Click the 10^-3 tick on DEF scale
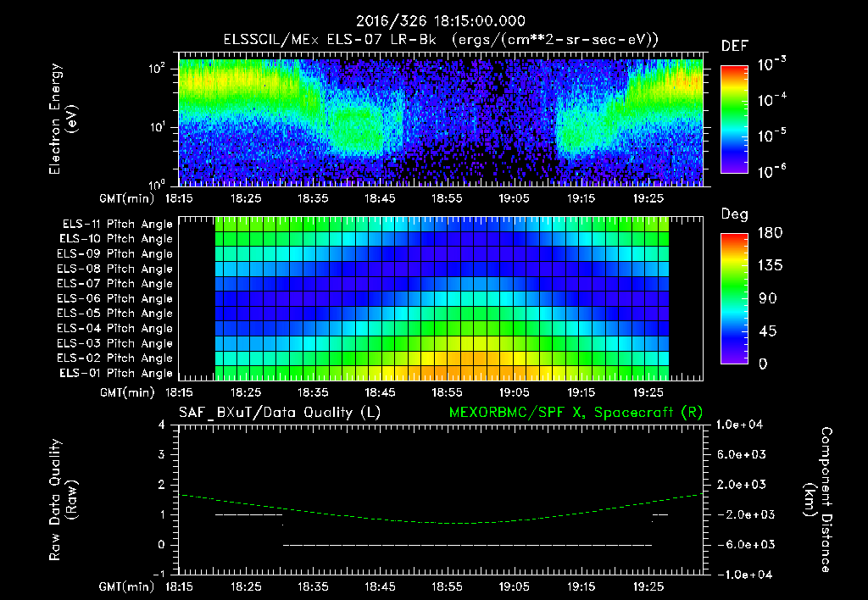 [x=771, y=64]
